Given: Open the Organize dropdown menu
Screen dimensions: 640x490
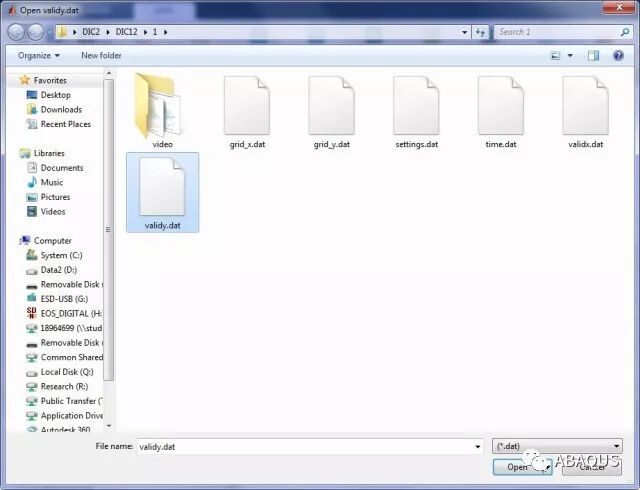Looking at the screenshot, I should pos(39,56).
